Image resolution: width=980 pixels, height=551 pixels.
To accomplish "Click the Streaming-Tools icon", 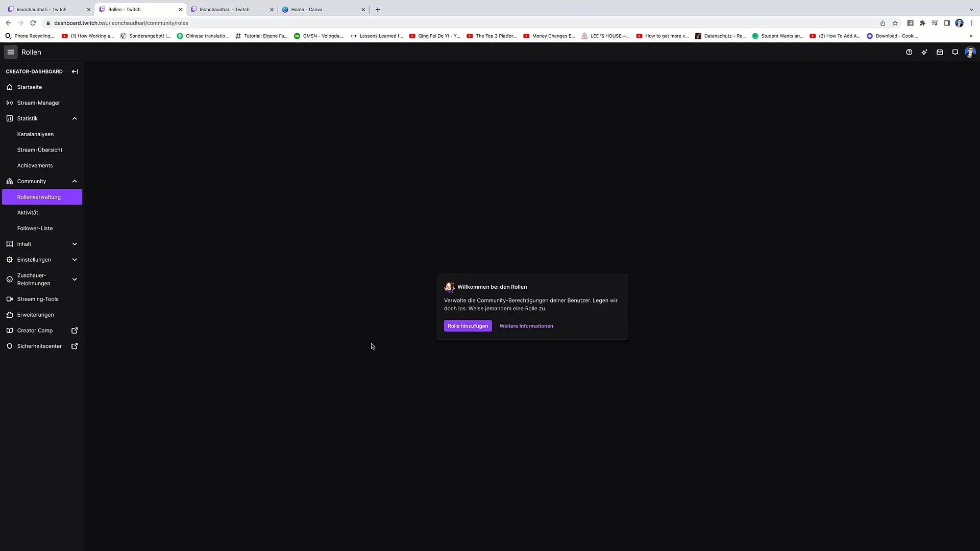I will [x=9, y=298].
